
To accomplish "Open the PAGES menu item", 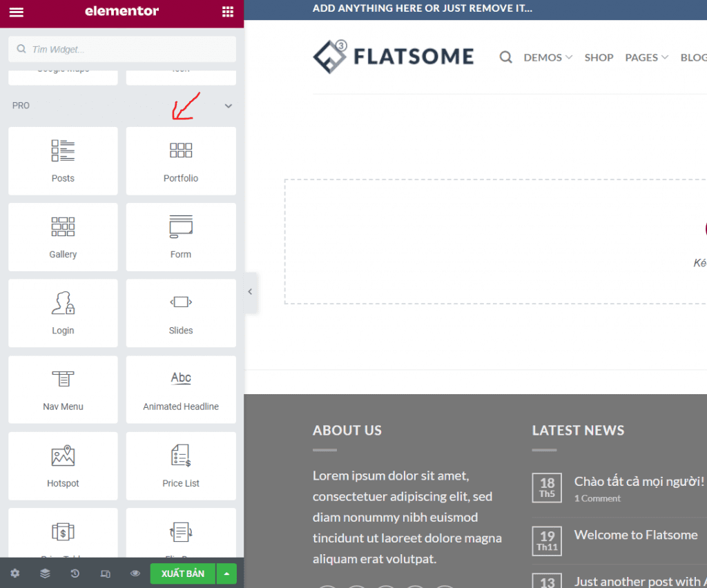I will (x=646, y=58).
